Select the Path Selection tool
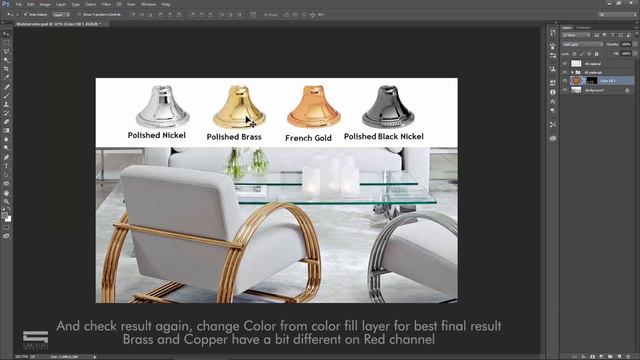 (6, 175)
